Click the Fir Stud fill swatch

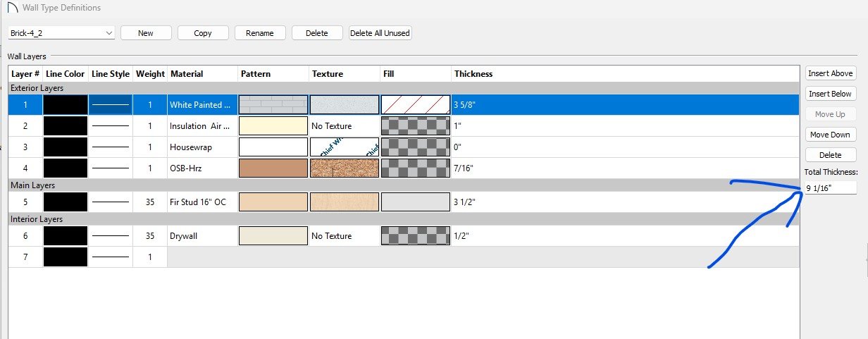coord(416,202)
